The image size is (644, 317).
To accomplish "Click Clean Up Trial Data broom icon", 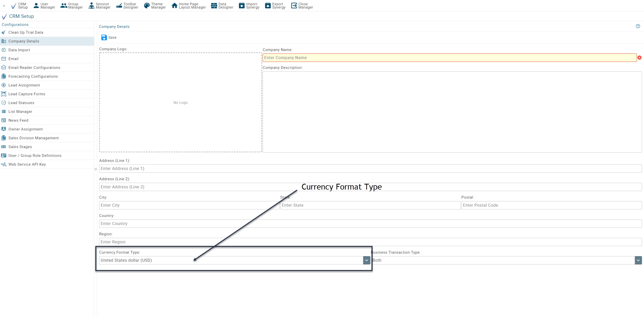I will click(x=4, y=32).
